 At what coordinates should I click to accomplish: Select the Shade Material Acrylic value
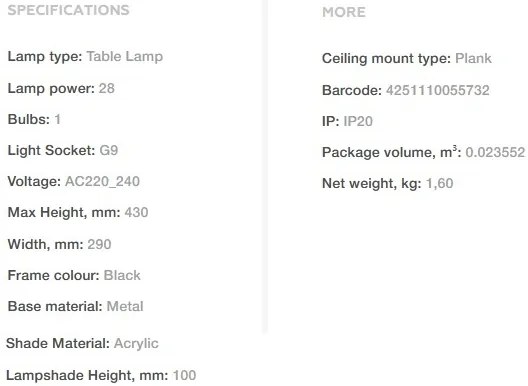(136, 344)
